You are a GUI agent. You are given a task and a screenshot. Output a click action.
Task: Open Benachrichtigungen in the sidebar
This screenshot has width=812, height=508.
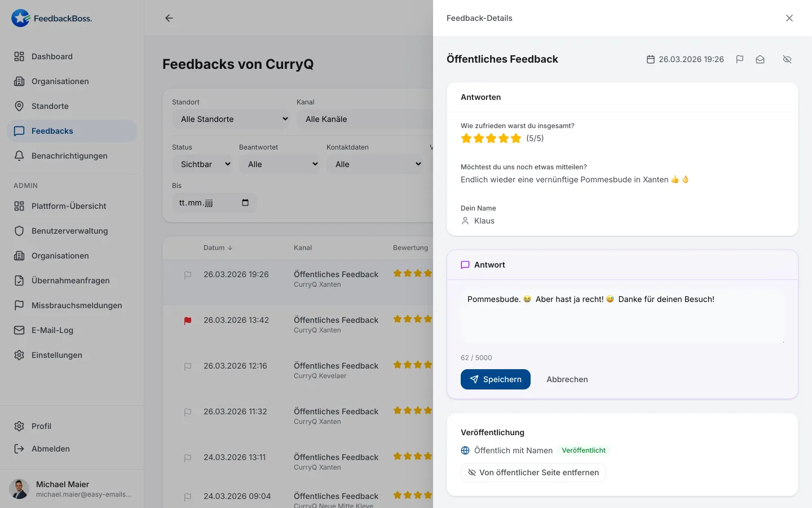pyautogui.click(x=72, y=156)
